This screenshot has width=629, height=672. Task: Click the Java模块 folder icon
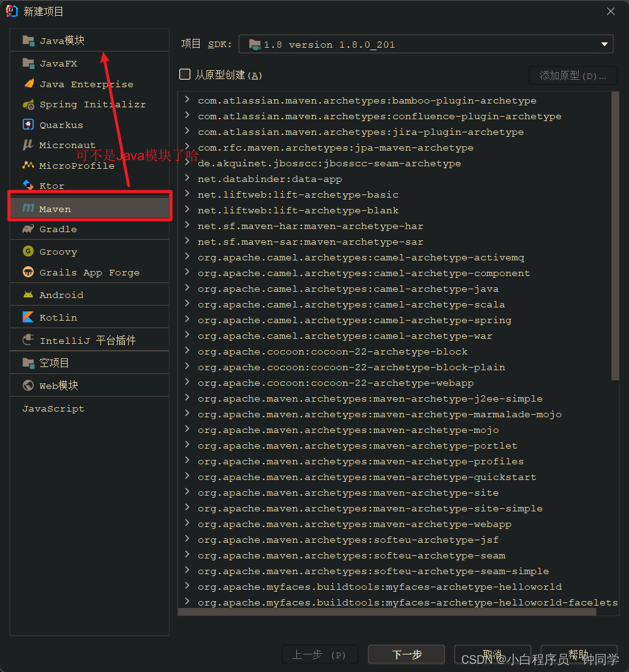pyautogui.click(x=28, y=41)
